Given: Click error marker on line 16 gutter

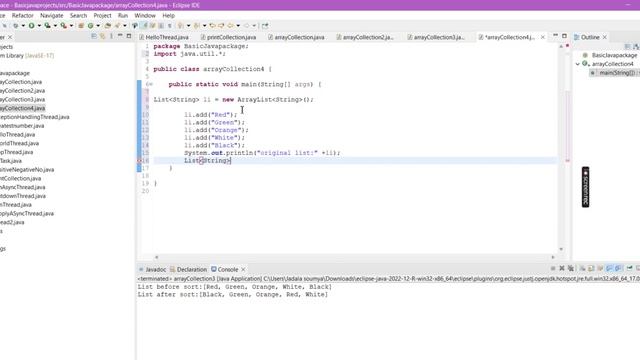Looking at the screenshot, I should [139, 160].
